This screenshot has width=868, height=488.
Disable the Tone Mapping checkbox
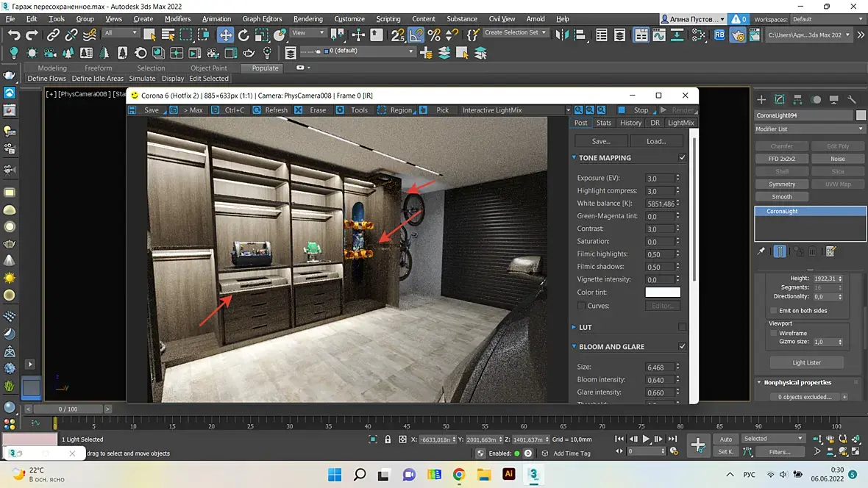click(x=682, y=158)
